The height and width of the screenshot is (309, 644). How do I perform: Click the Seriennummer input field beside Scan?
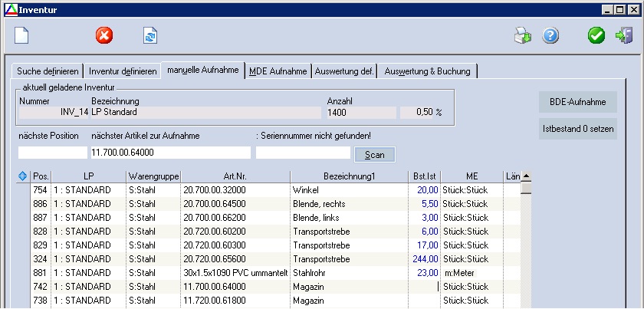(x=303, y=153)
